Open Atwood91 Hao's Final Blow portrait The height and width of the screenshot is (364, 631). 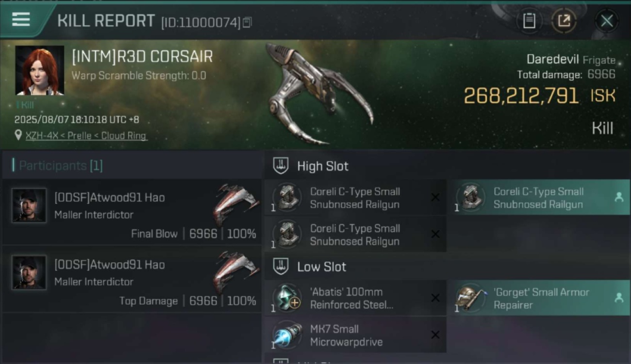click(29, 205)
